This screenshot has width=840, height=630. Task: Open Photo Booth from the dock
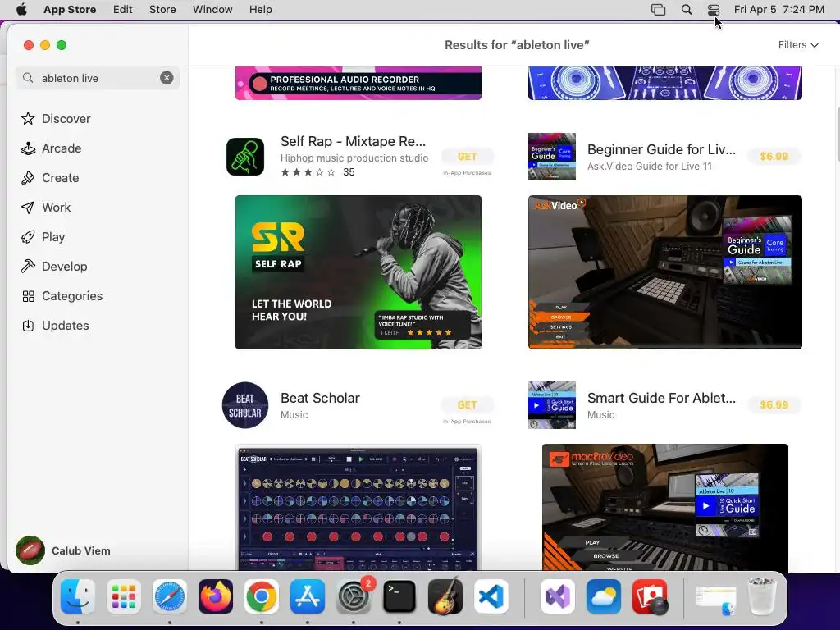650,597
